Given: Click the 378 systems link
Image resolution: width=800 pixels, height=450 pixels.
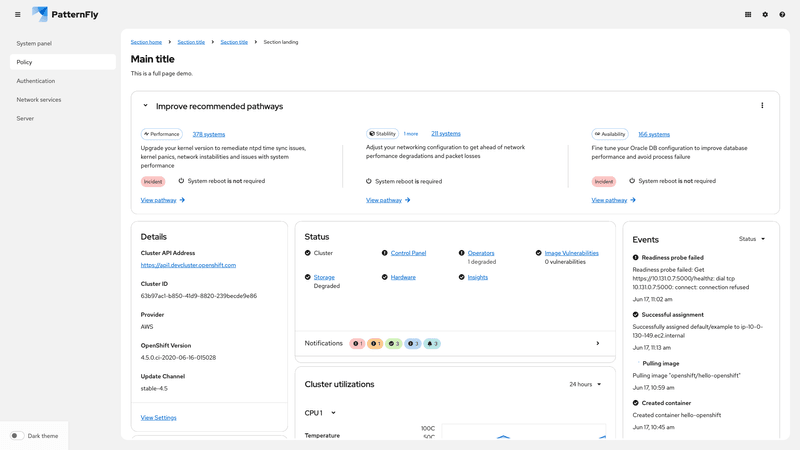Looking at the screenshot, I should [209, 134].
